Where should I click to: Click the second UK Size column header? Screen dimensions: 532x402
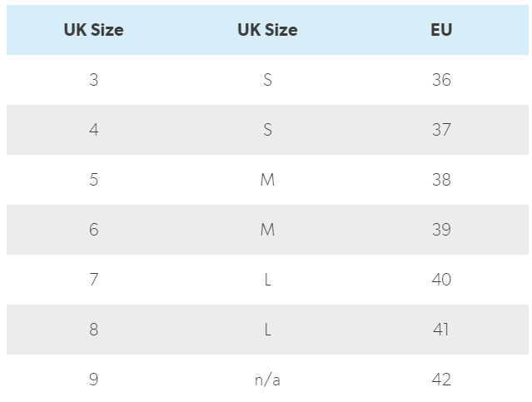coord(267,30)
